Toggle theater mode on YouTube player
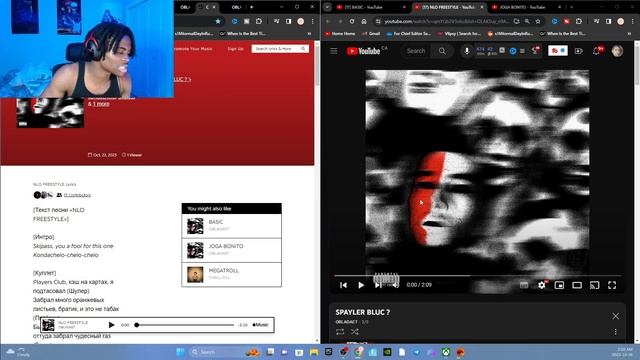Viewport: 640px width, 360px height. (x=577, y=285)
